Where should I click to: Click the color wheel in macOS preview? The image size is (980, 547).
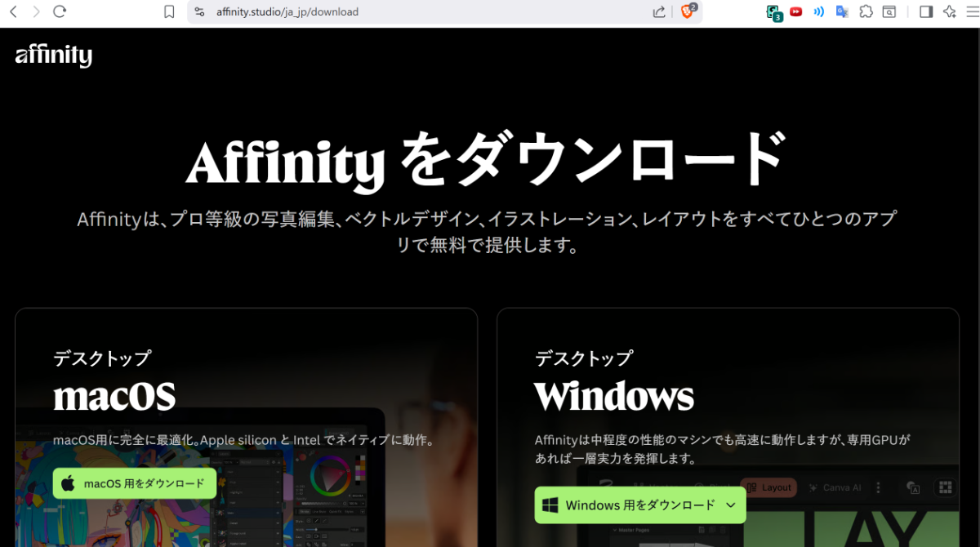(330, 476)
